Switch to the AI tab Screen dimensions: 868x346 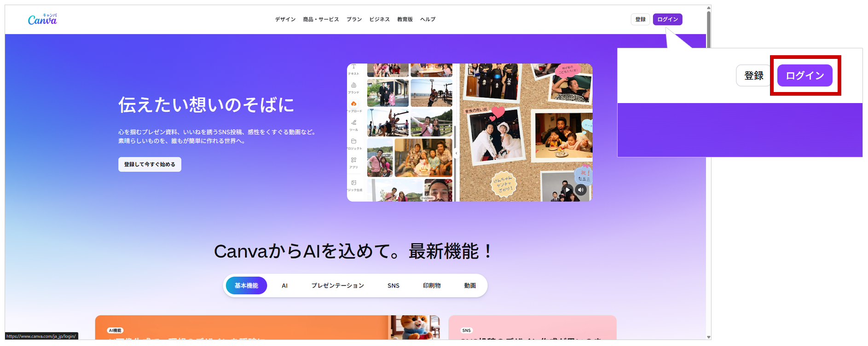284,286
